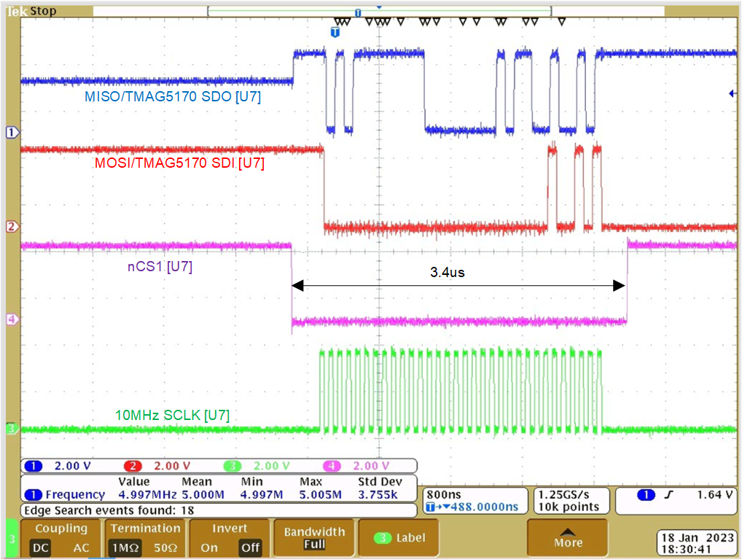The image size is (742, 560).
Task: Click the T trigger position marker above the grid
Action: [356, 12]
